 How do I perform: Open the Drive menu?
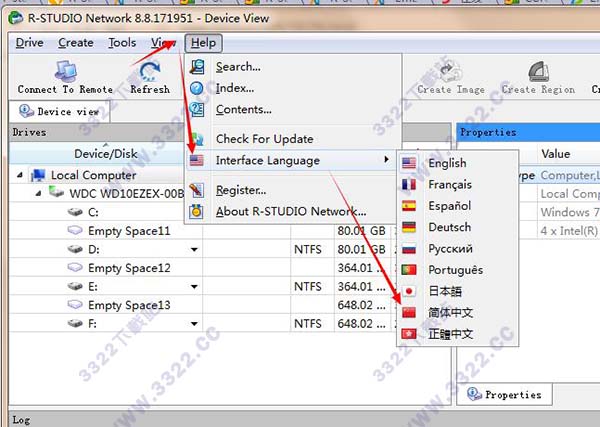pyautogui.click(x=29, y=42)
